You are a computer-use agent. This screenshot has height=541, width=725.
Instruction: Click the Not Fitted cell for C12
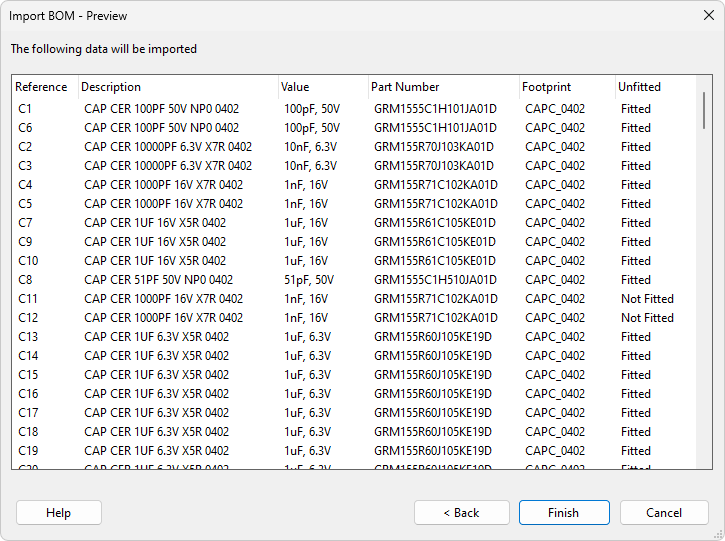point(647,318)
